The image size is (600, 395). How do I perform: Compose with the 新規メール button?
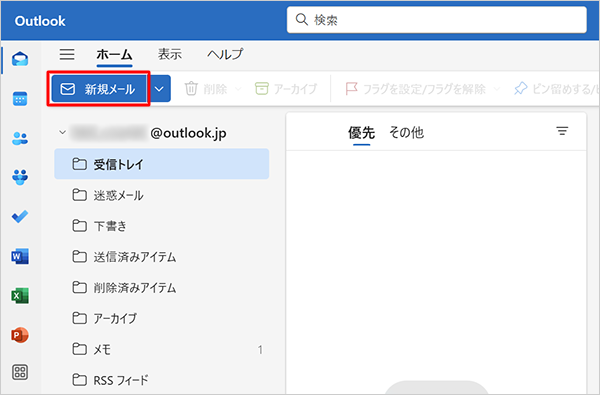click(99, 89)
